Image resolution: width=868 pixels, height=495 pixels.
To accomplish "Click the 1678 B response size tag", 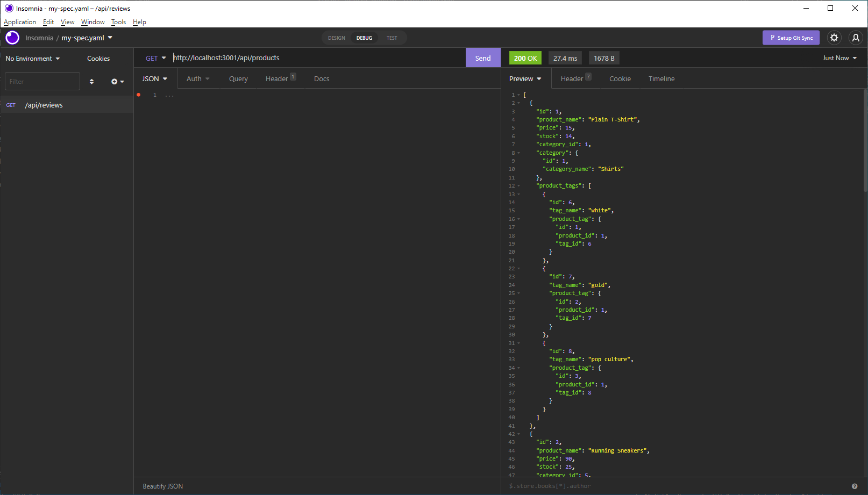I will point(604,58).
